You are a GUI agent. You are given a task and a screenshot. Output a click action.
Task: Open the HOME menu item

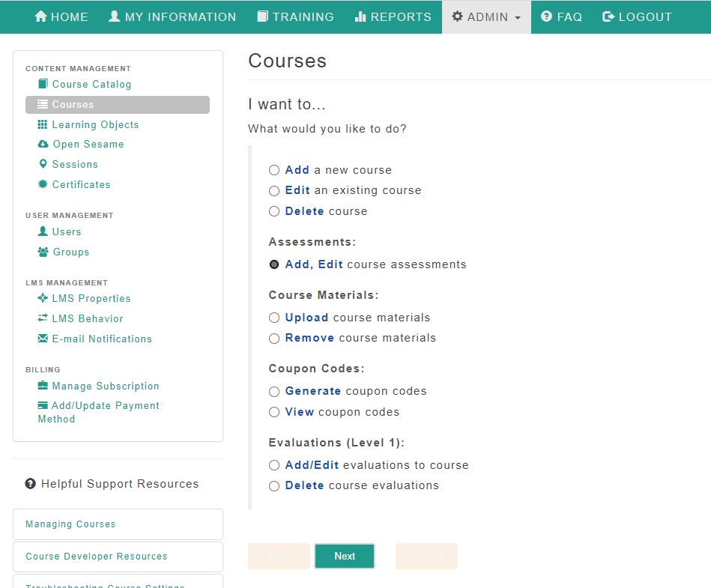click(x=61, y=16)
